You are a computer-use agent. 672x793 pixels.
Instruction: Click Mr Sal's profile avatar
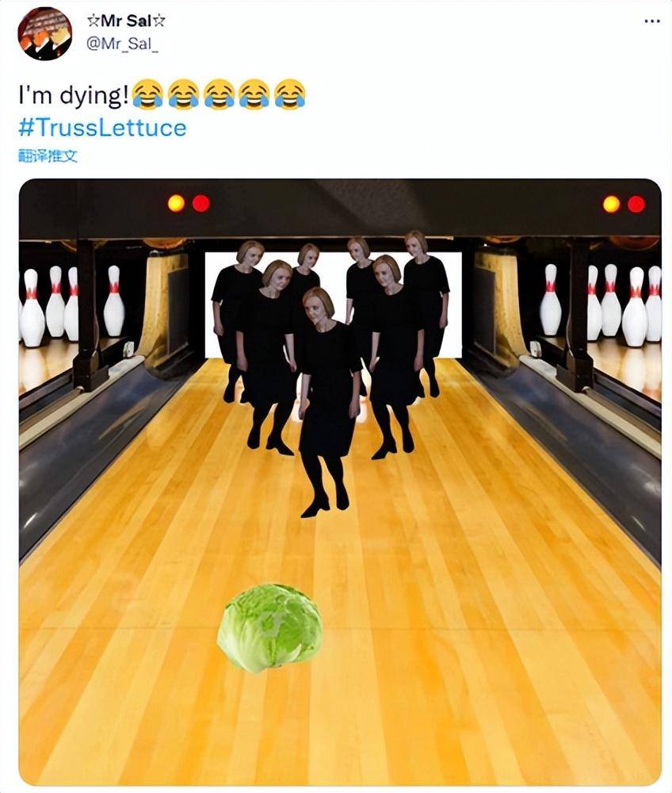45,33
